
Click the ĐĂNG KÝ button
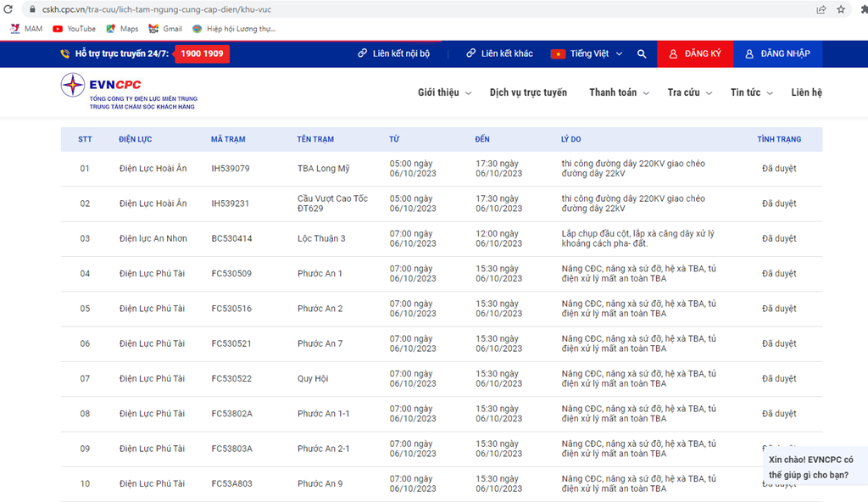point(695,53)
